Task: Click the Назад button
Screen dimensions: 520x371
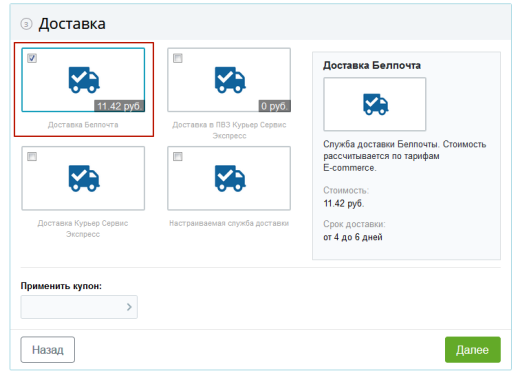Action: pyautogui.click(x=48, y=350)
